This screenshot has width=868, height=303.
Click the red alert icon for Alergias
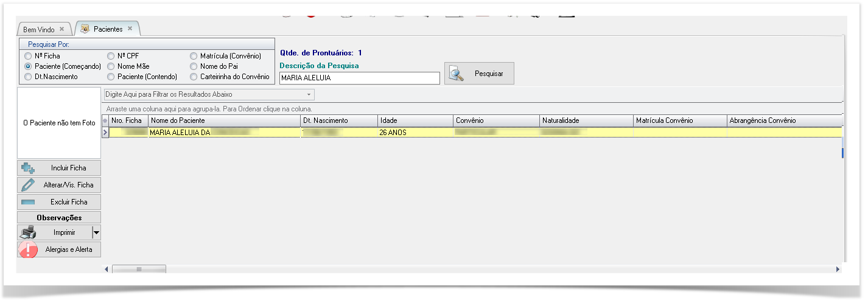pos(29,249)
